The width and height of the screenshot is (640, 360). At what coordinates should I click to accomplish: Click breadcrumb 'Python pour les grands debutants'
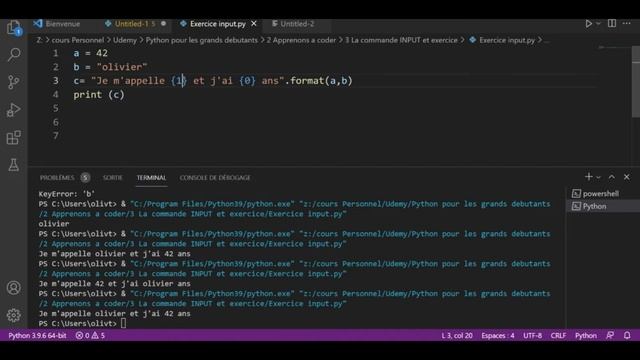(202, 40)
